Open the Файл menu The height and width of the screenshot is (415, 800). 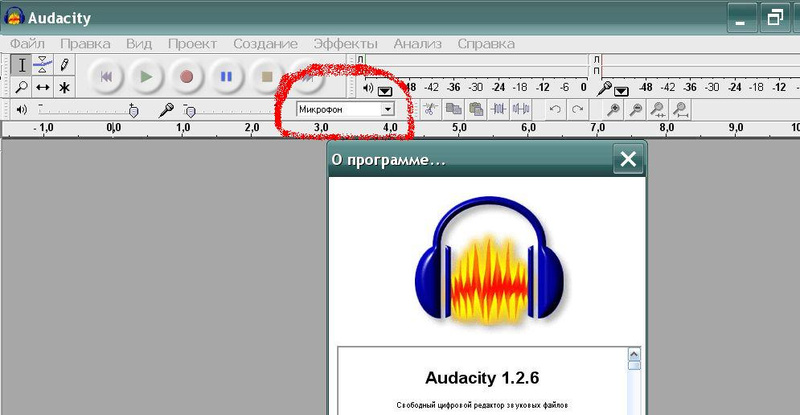tap(27, 44)
